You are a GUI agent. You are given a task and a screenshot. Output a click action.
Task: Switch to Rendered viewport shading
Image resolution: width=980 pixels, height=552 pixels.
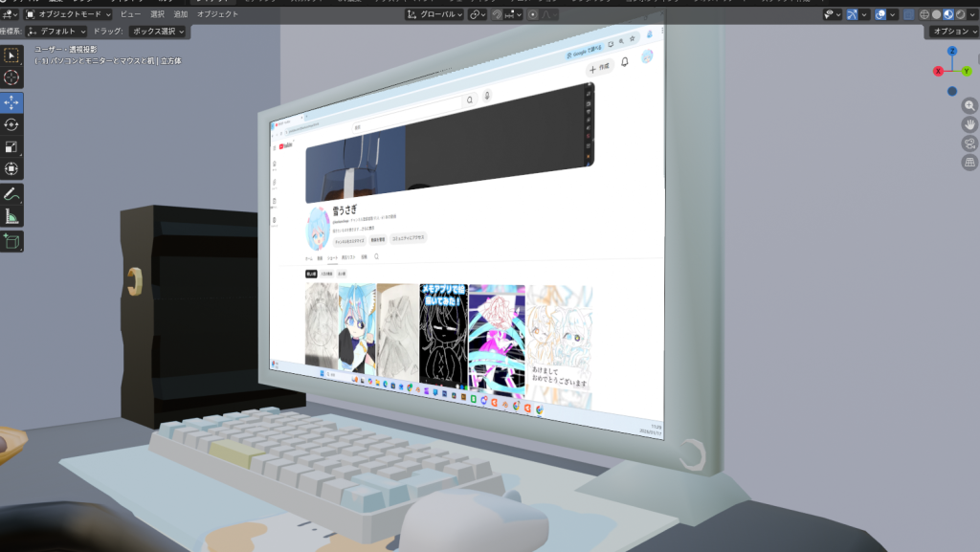coord(960,14)
